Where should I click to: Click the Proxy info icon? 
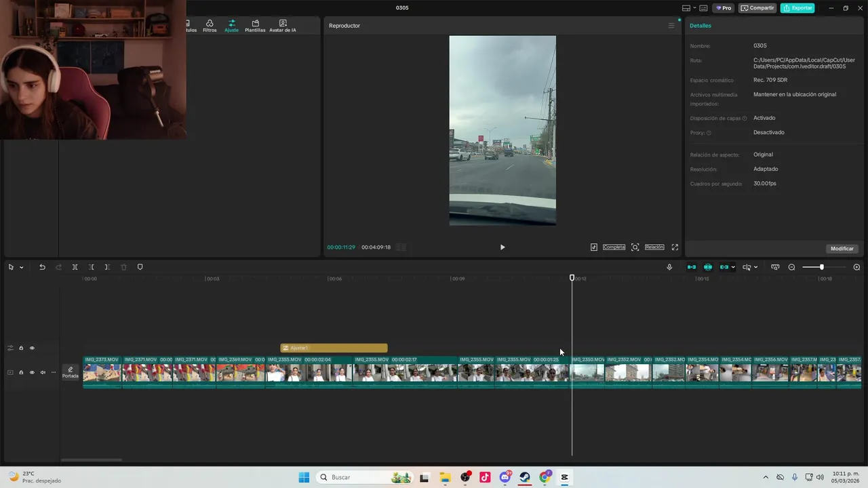tap(709, 133)
